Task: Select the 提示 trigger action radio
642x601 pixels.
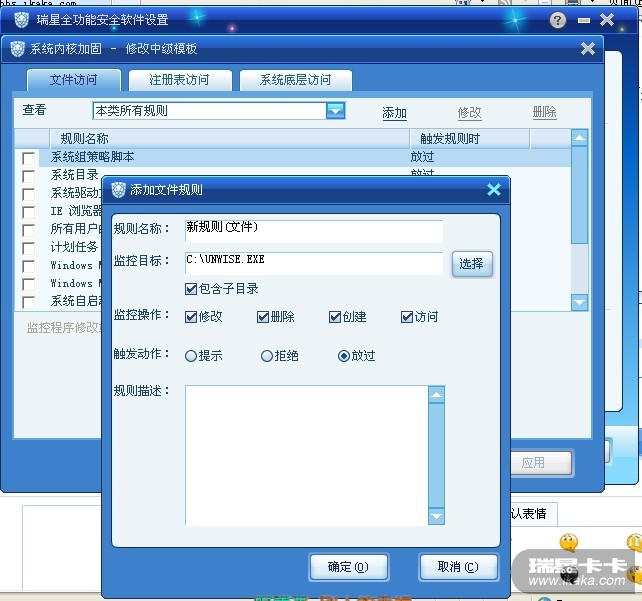Action: click(x=191, y=356)
